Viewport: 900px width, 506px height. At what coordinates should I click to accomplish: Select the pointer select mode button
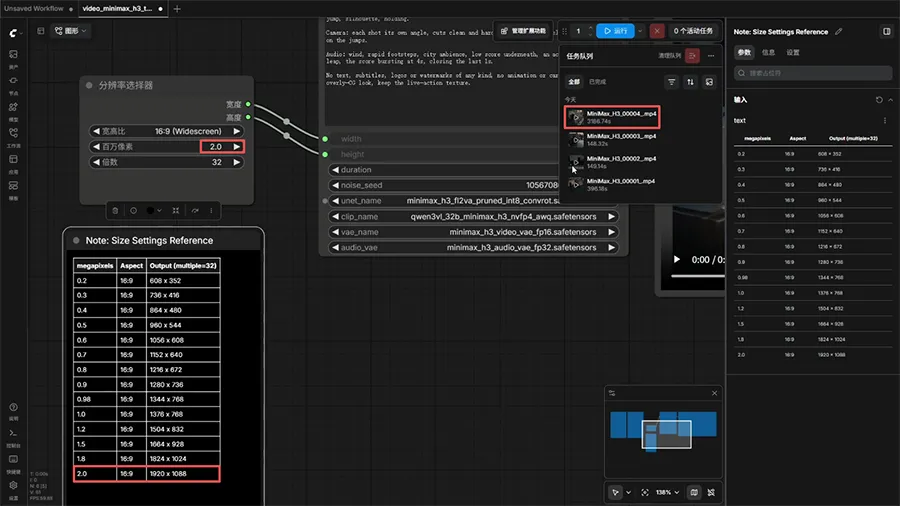click(615, 492)
